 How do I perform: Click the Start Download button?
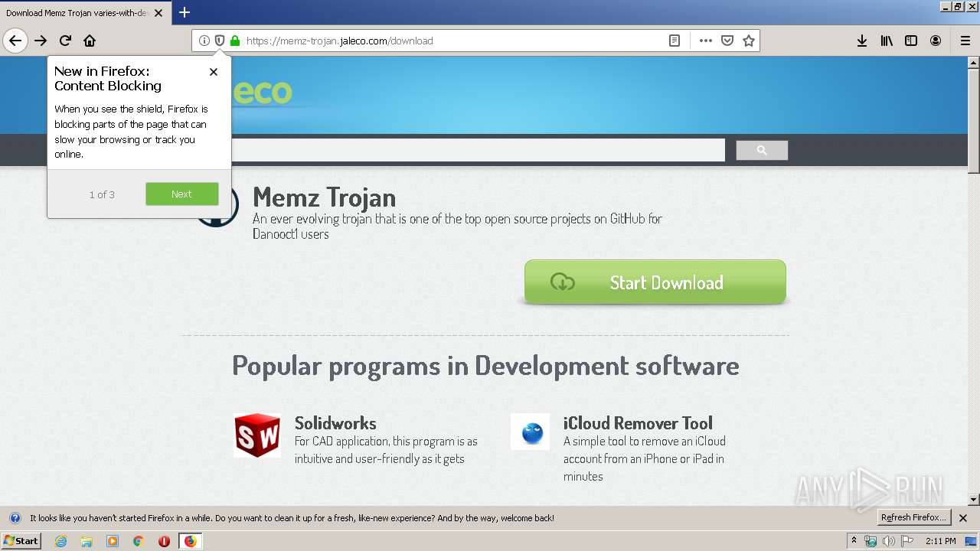click(x=655, y=282)
